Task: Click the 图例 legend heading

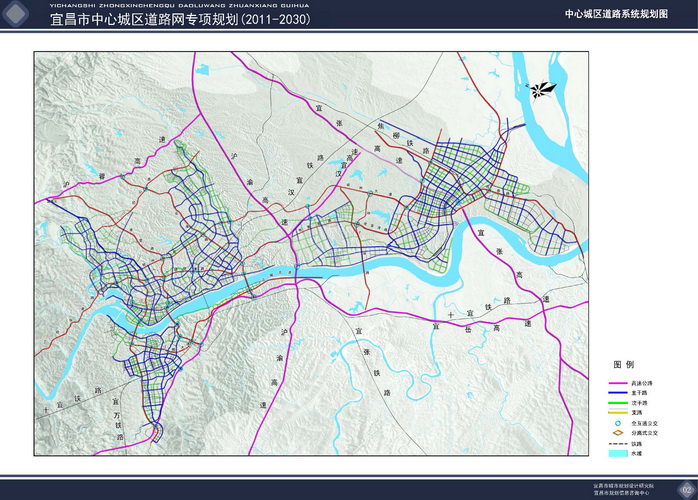Action: click(x=623, y=366)
